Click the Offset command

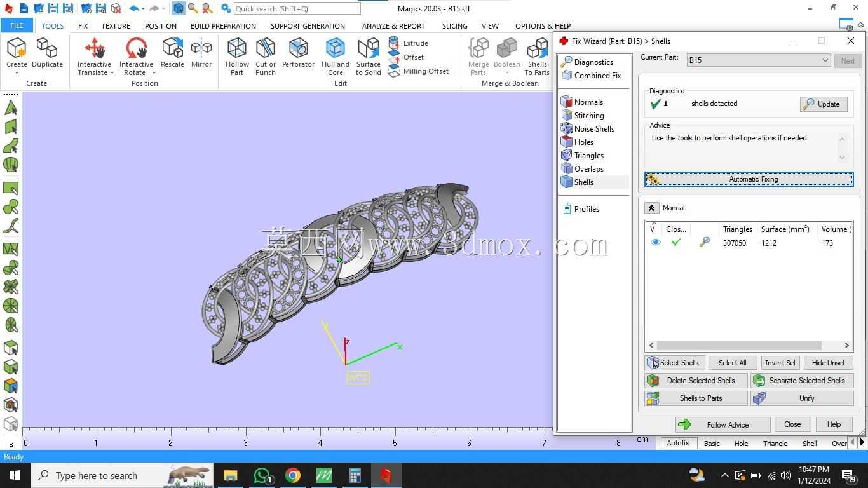tap(407, 57)
